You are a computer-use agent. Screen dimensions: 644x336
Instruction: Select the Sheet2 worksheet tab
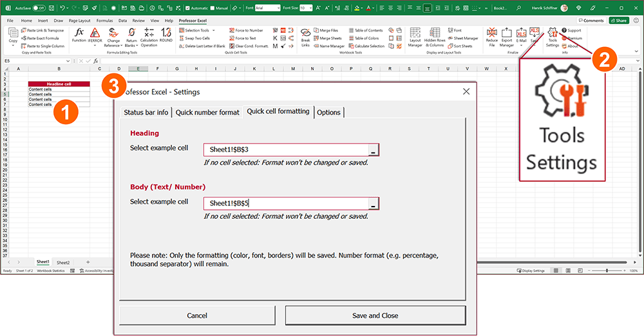(x=63, y=263)
